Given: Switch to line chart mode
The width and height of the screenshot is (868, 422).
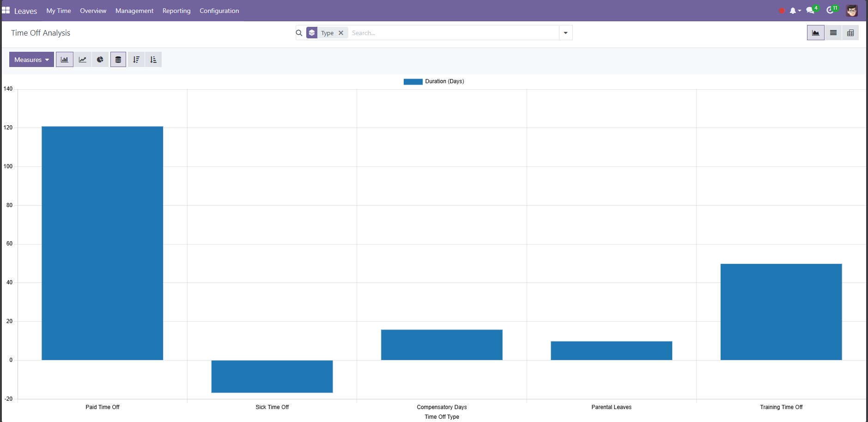Looking at the screenshot, I should click(83, 60).
